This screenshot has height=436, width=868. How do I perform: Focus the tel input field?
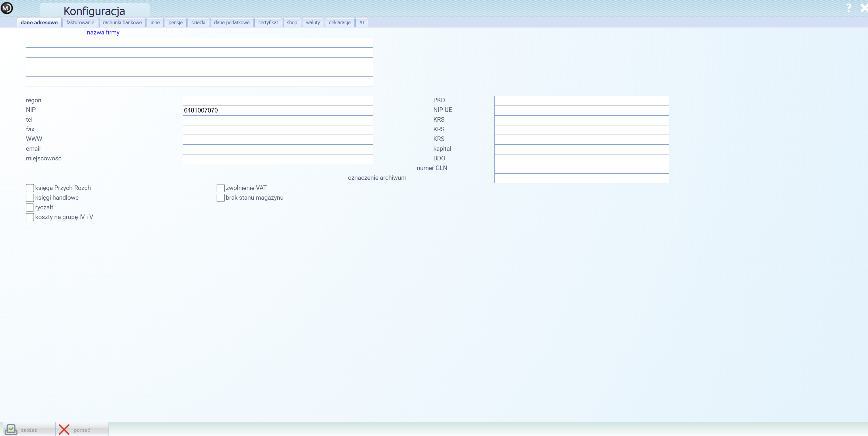point(278,120)
